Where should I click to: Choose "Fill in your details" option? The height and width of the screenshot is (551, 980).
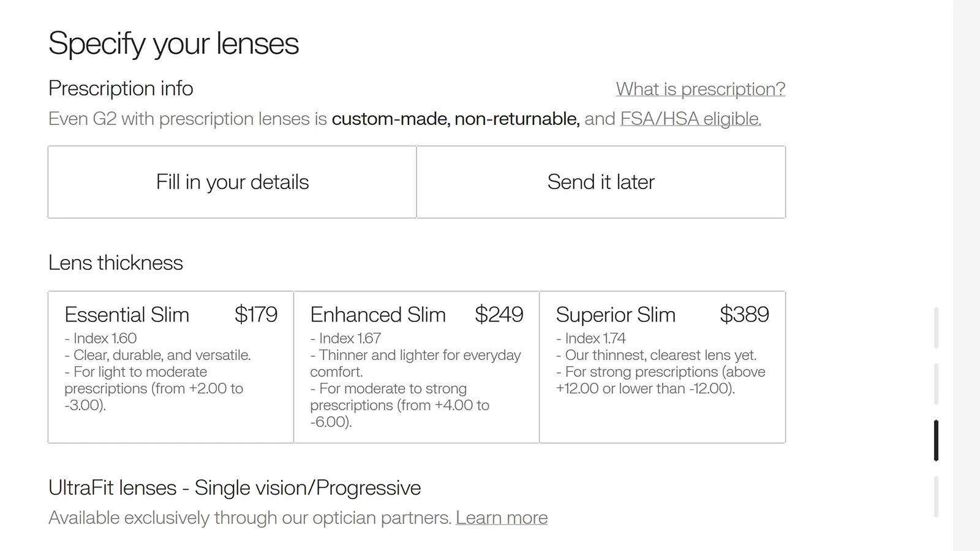pyautogui.click(x=232, y=182)
